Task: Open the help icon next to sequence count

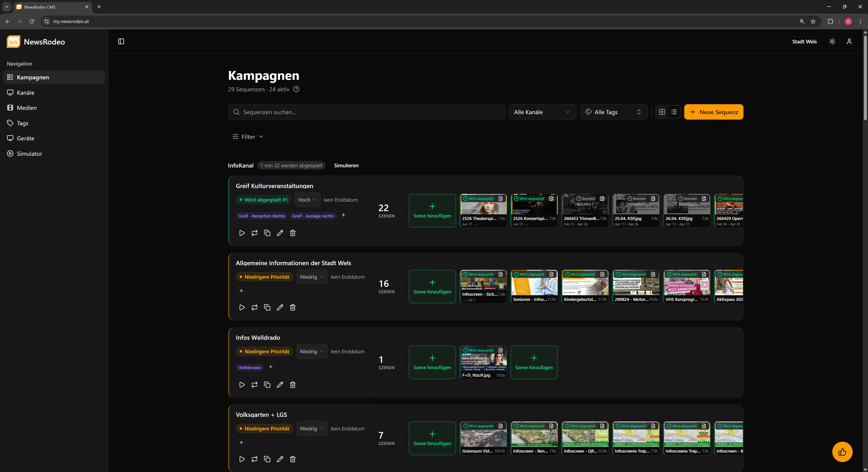Action: pyautogui.click(x=296, y=89)
